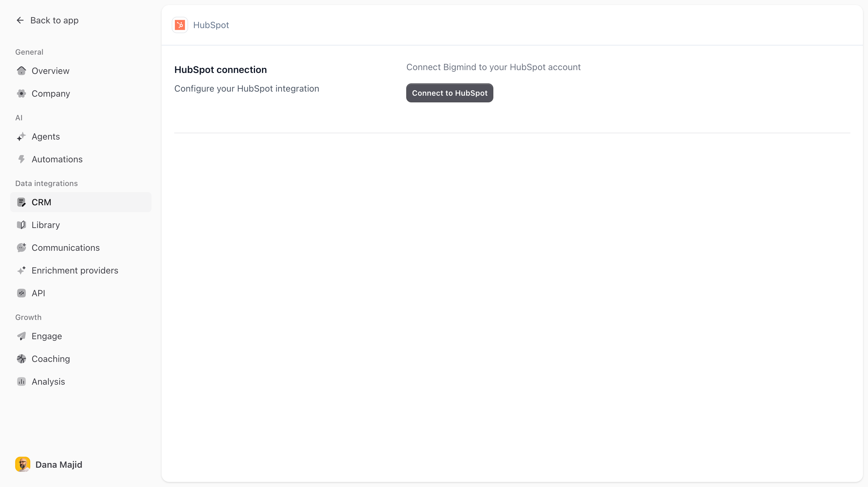
Task: Open the Dana Majid user menu
Action: (49, 464)
